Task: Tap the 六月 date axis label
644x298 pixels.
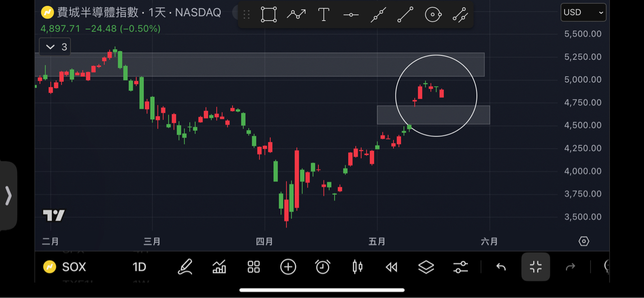Action: [489, 242]
